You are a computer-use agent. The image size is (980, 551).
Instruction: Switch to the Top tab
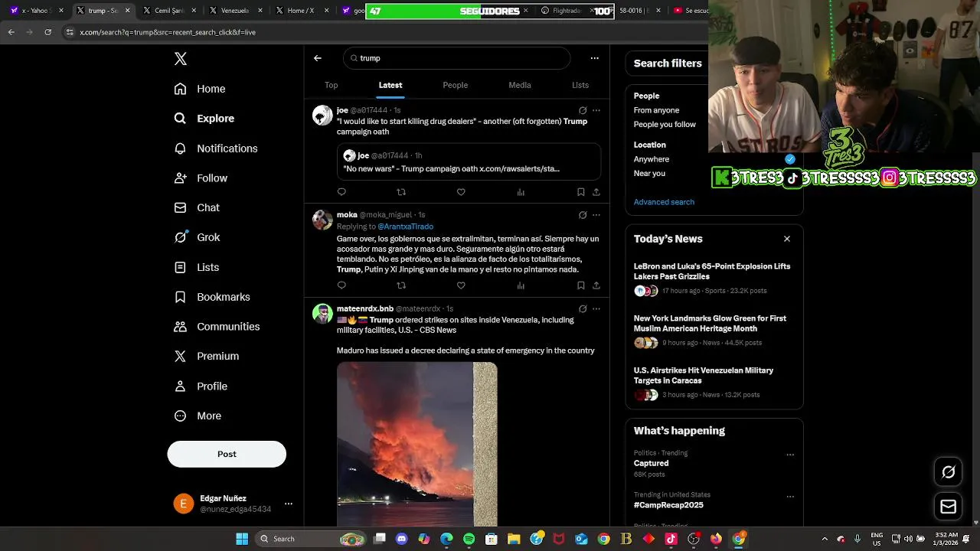(x=331, y=85)
